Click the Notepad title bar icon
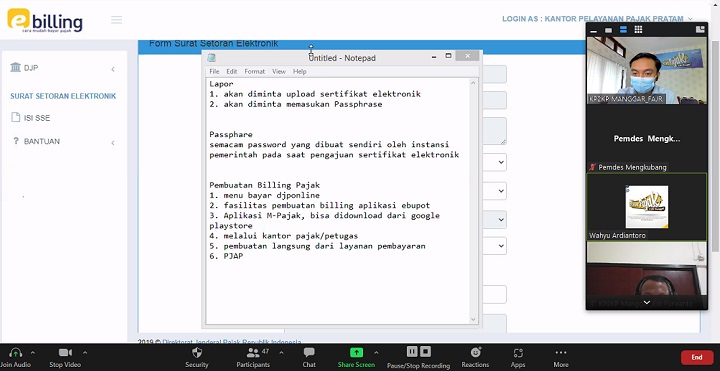Screen dimensions: 720x371 click(x=211, y=57)
